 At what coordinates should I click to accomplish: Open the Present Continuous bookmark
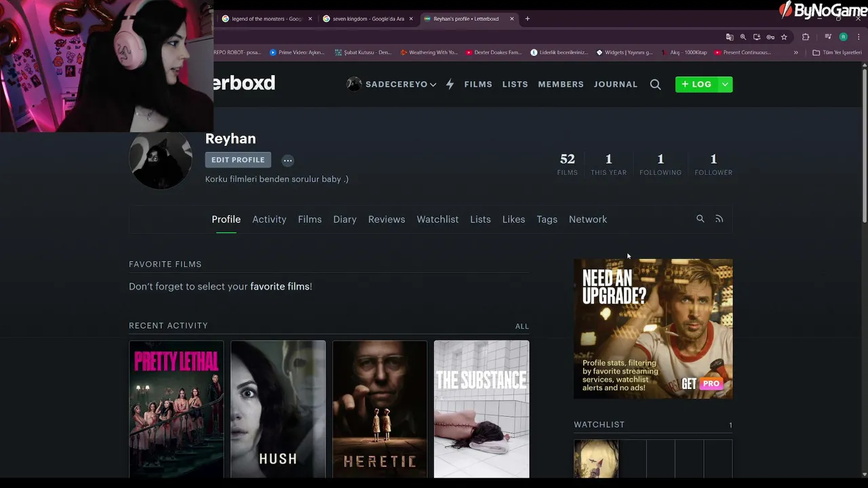click(742, 52)
